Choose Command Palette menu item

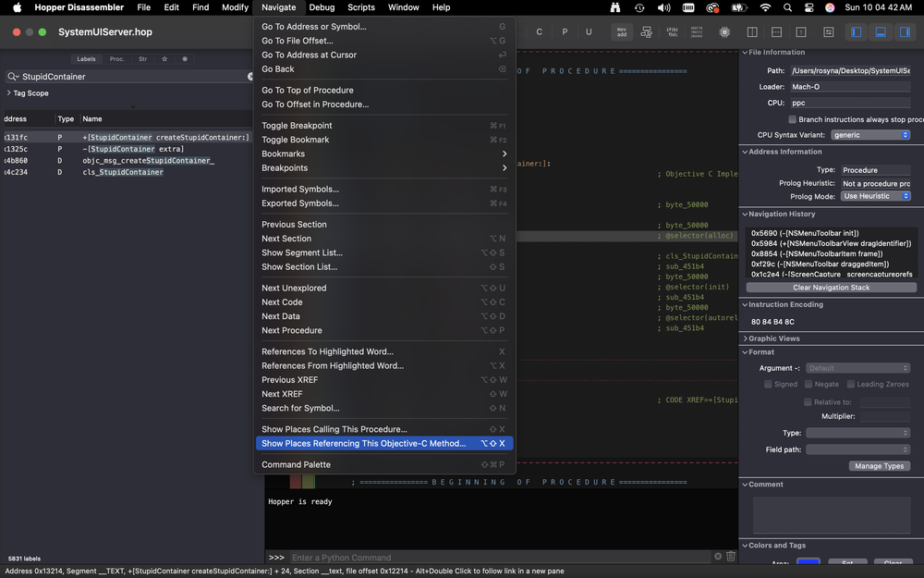[384, 465]
